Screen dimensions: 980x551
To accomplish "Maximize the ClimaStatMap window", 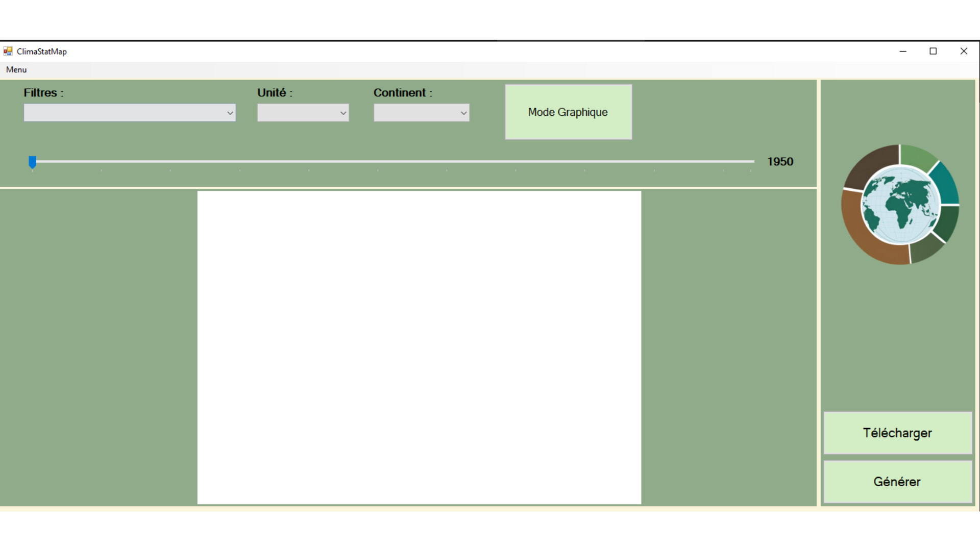I will pyautogui.click(x=933, y=51).
